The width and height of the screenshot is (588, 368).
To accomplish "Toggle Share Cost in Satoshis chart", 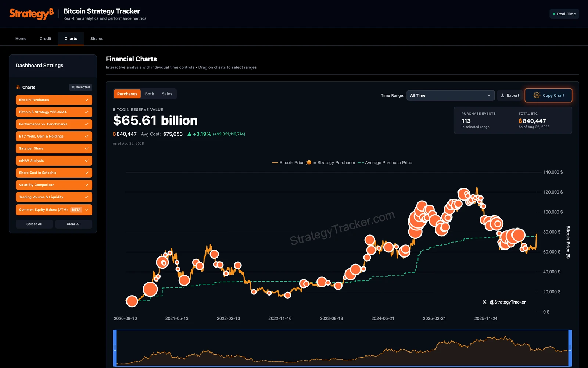I will tap(54, 173).
